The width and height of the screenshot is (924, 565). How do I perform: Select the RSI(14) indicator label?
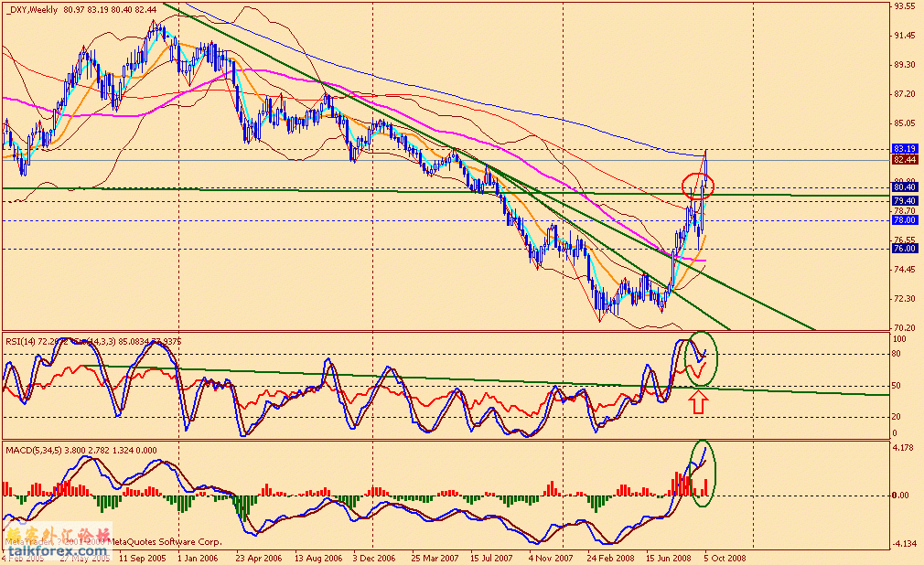click(x=21, y=341)
